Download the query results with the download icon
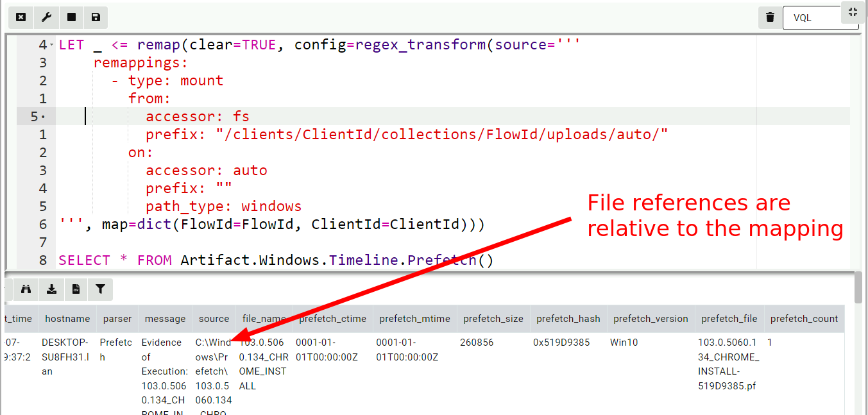The width and height of the screenshot is (868, 415). pyautogui.click(x=51, y=289)
